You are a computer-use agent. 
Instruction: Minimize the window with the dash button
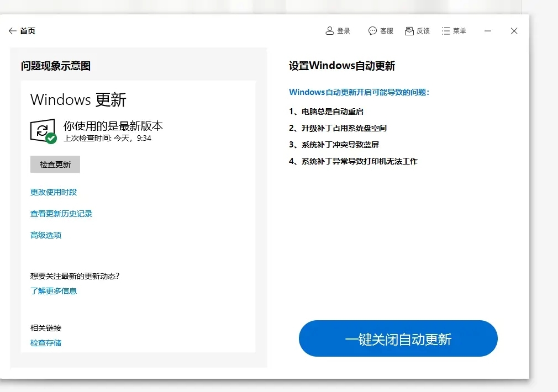pyautogui.click(x=488, y=31)
